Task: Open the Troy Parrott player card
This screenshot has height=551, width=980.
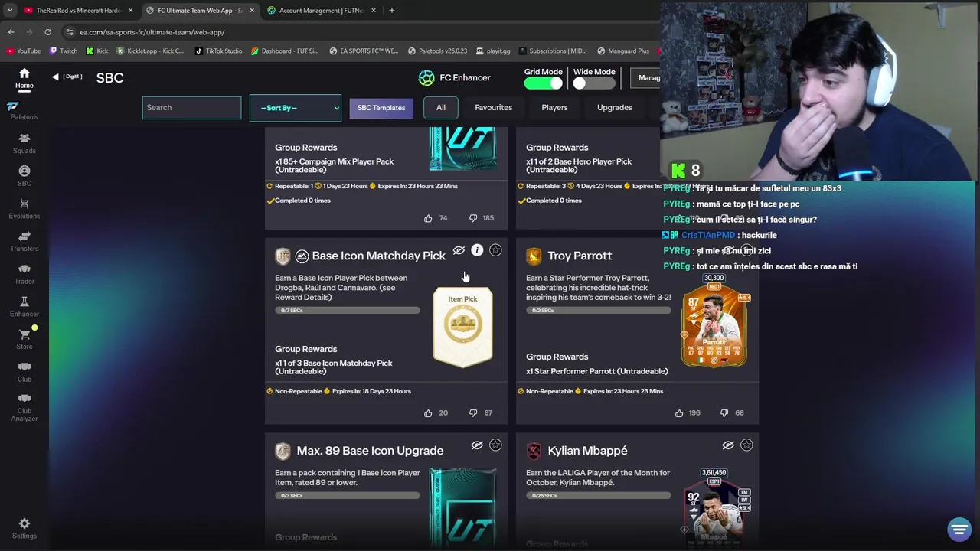Action: point(714,321)
